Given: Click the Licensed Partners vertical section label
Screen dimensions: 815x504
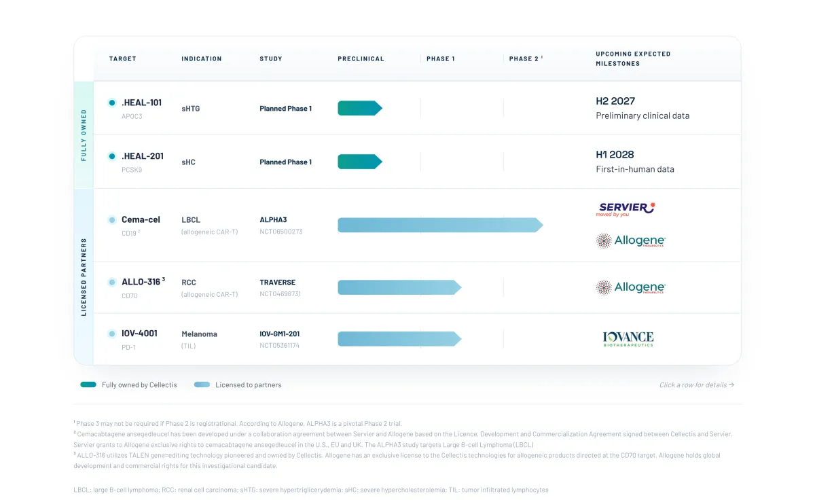Looking at the screenshot, I should [x=84, y=277].
